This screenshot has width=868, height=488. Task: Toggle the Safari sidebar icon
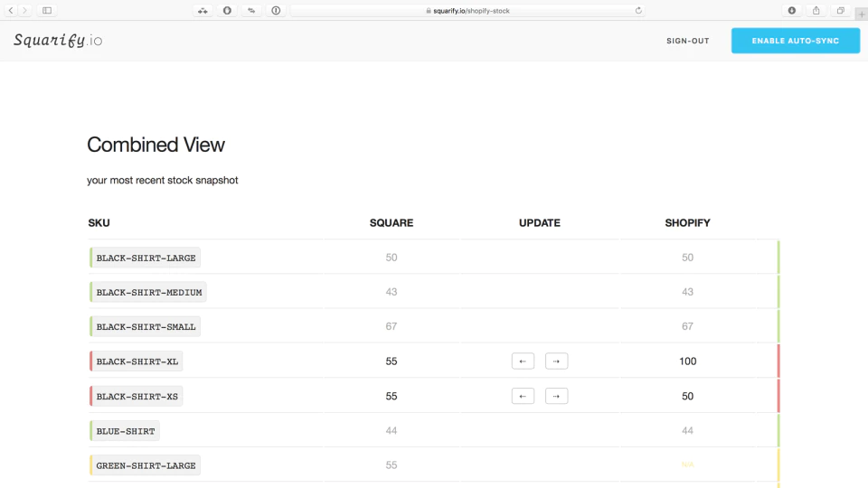tap(47, 11)
